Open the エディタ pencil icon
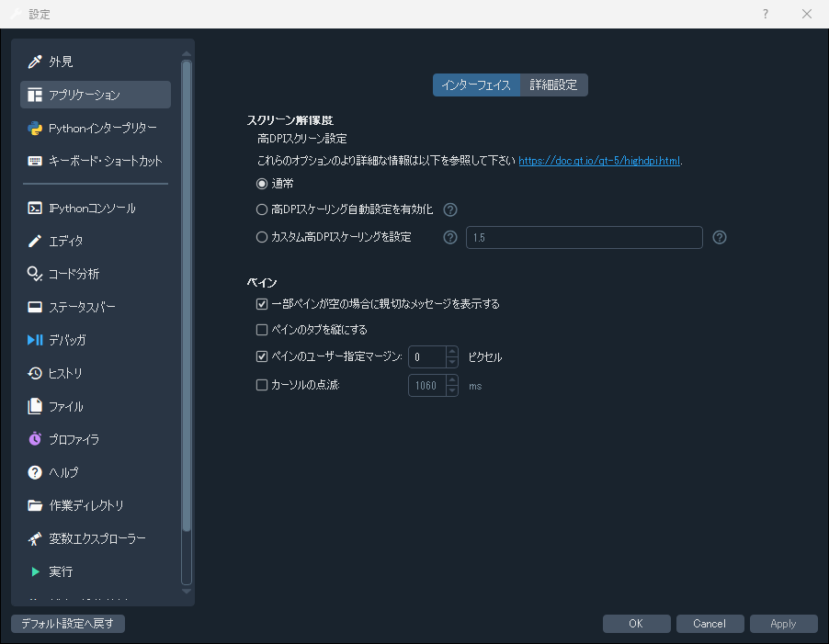This screenshot has height=644, width=829. pyautogui.click(x=35, y=242)
